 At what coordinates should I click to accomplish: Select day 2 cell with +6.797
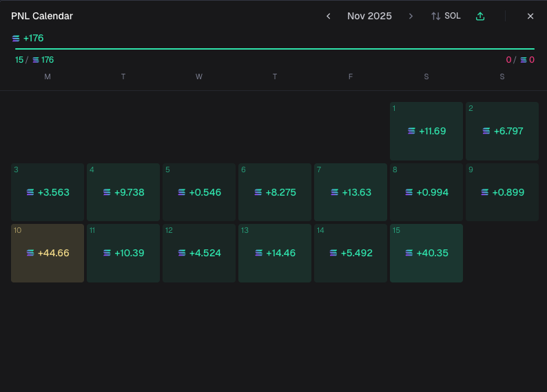click(x=502, y=131)
